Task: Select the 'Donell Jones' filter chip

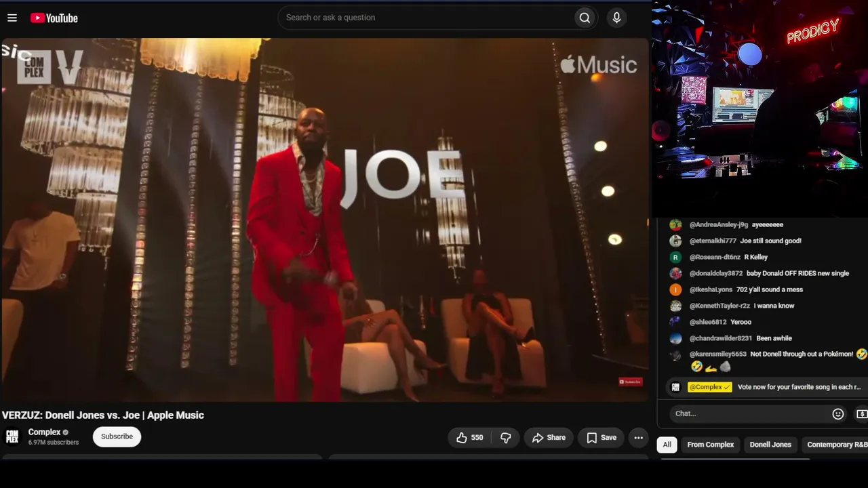Action: (770, 445)
